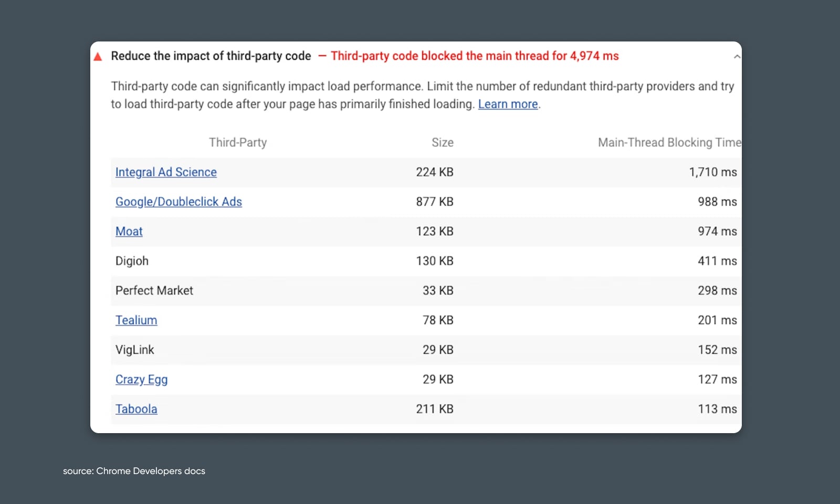Open the Learn more link
Image resolution: width=840 pixels, height=504 pixels.
[508, 104]
